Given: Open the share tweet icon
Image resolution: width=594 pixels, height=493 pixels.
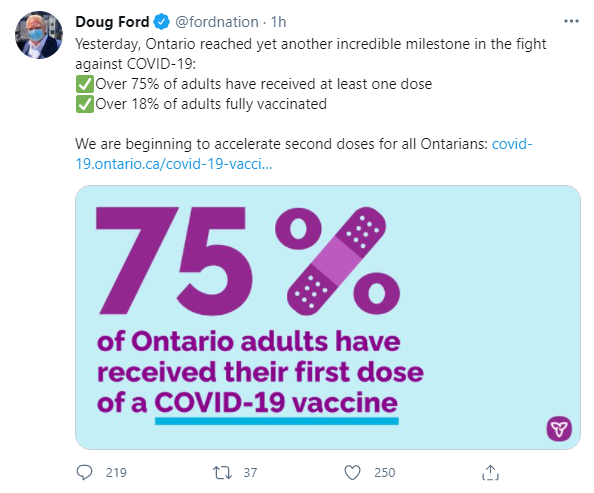Looking at the screenshot, I should click(x=490, y=473).
